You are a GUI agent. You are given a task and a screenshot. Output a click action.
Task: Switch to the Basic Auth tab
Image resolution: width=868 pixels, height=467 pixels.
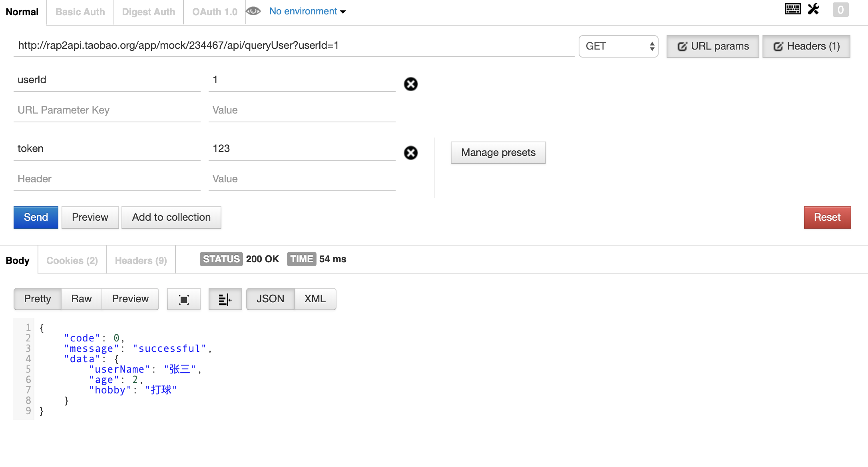tap(80, 12)
